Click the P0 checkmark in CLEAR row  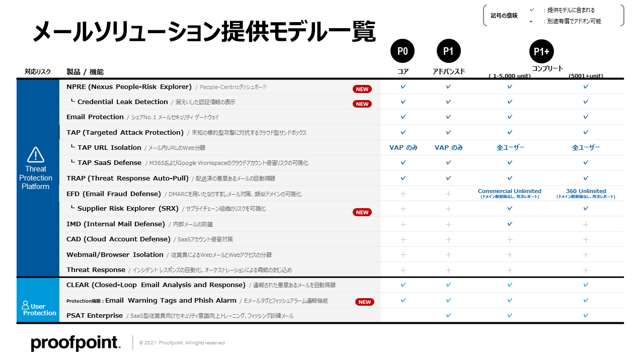click(403, 285)
